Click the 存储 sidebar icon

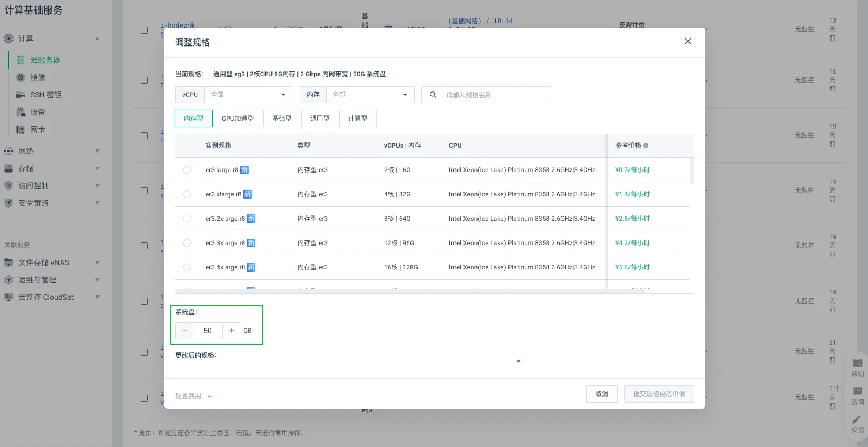point(9,168)
